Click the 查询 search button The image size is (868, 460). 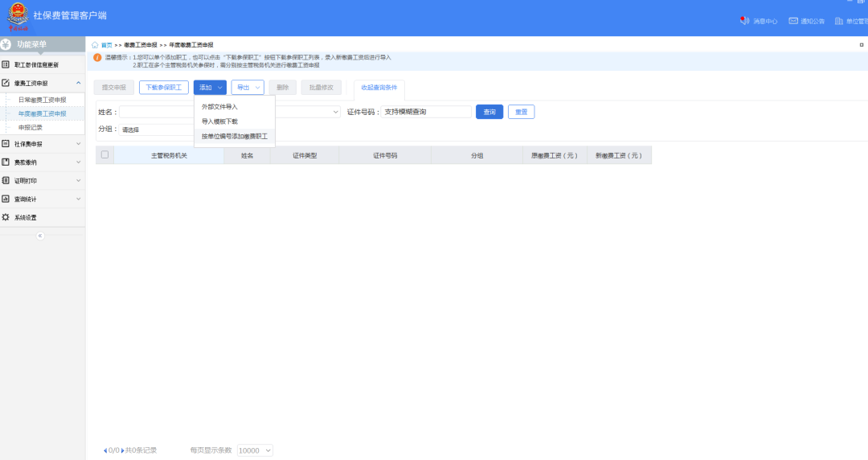tap(489, 112)
